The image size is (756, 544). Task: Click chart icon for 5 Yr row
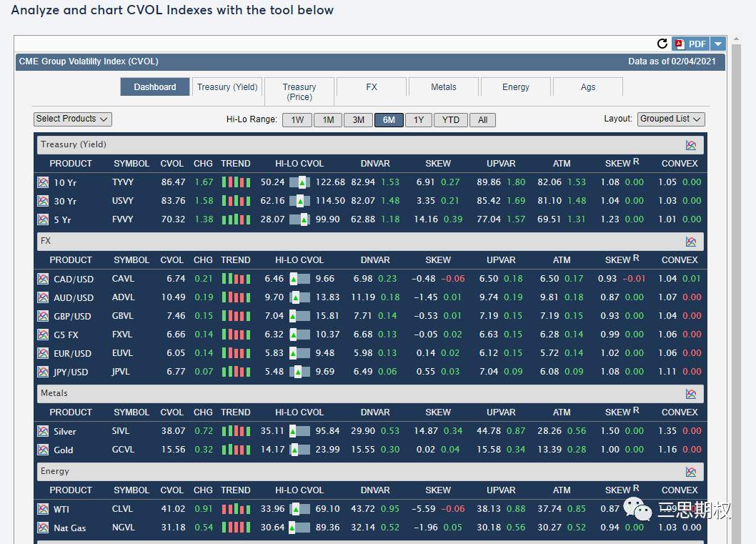pos(43,219)
